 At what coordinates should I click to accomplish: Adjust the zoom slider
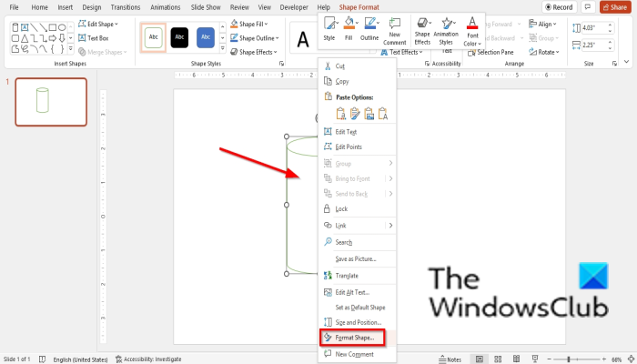click(x=569, y=359)
